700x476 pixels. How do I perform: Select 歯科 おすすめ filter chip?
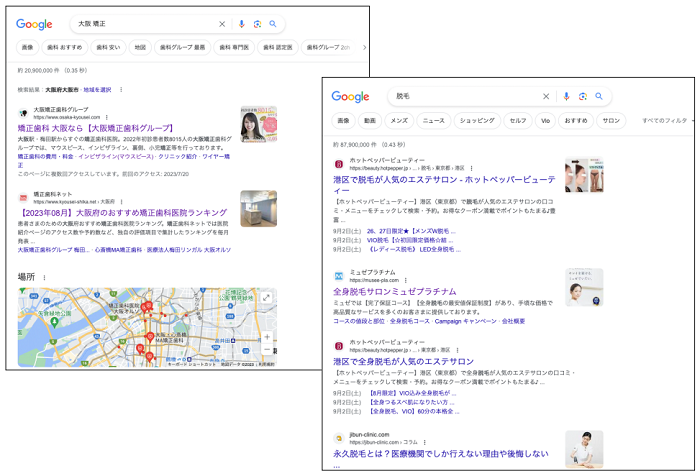65,47
